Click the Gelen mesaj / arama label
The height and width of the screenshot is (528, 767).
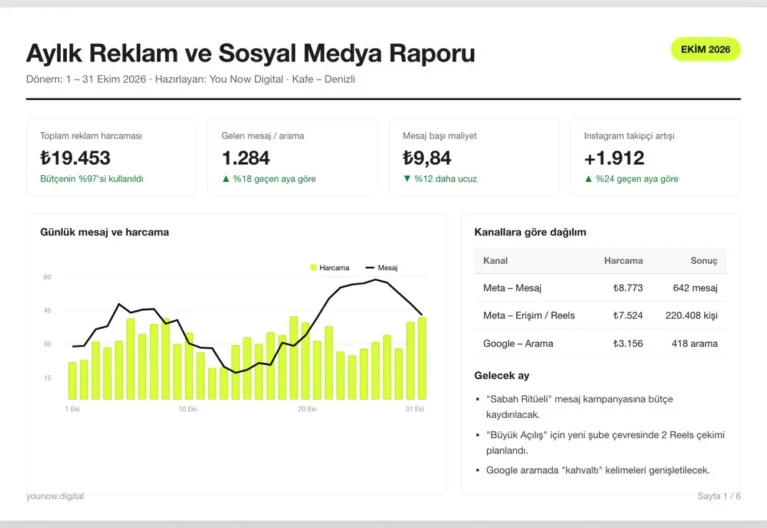(263, 136)
